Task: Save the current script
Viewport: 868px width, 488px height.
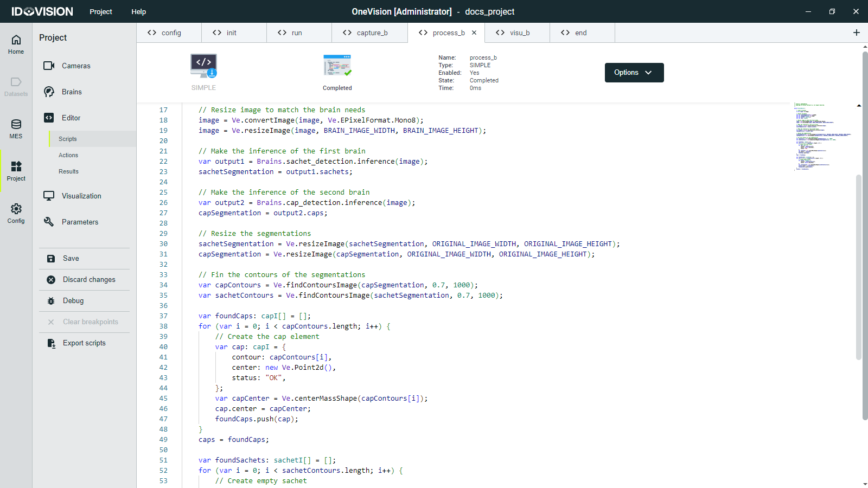Action: (71, 258)
